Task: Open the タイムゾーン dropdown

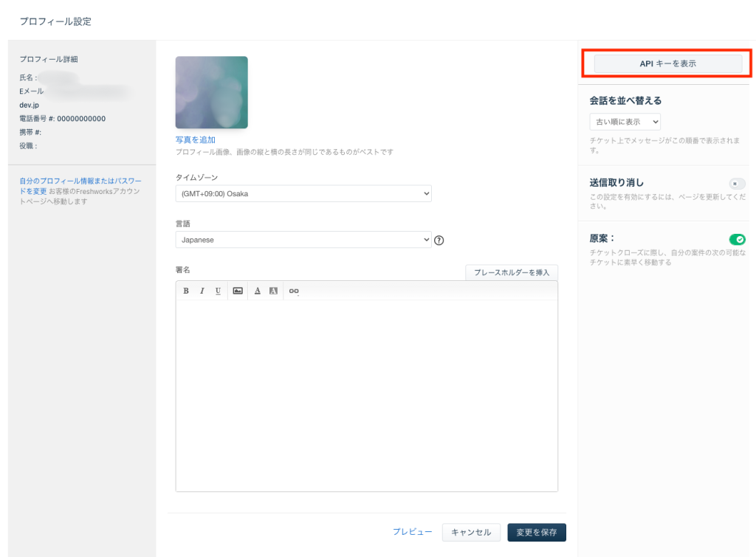Action: click(303, 193)
